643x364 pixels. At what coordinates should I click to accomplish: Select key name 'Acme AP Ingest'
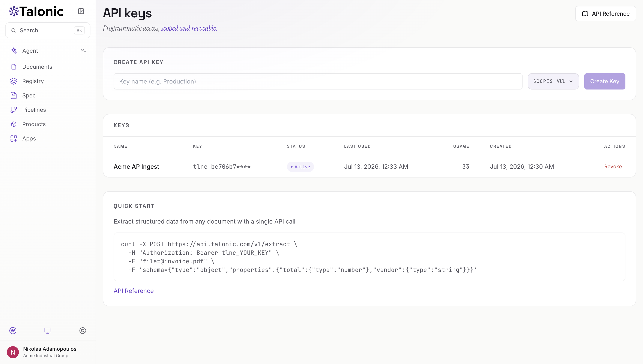click(x=136, y=167)
